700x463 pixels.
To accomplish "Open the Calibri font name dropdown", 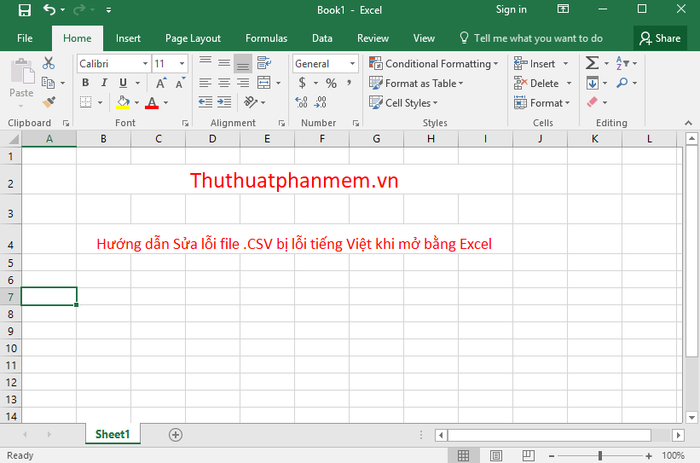I will 143,63.
